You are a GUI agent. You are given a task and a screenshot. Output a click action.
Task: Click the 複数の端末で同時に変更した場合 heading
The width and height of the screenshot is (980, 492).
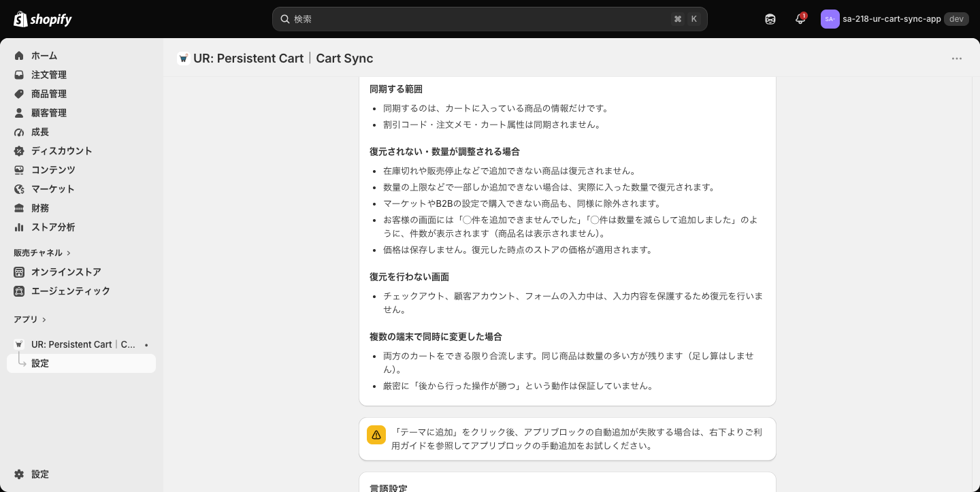(x=436, y=337)
